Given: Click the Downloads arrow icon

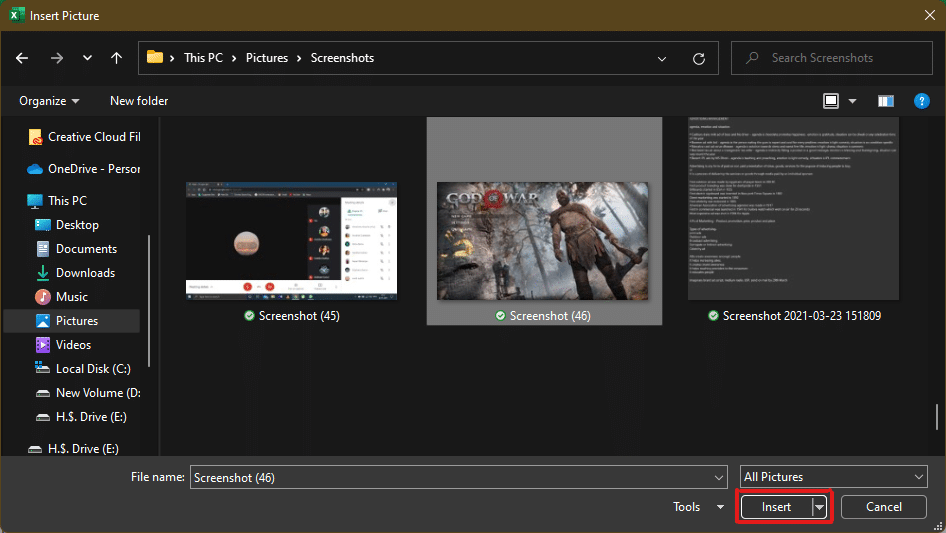Looking at the screenshot, I should pos(43,273).
